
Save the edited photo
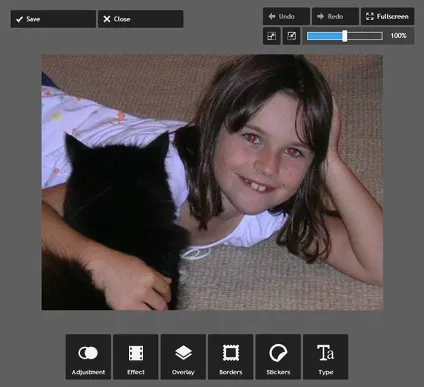[x=53, y=19]
